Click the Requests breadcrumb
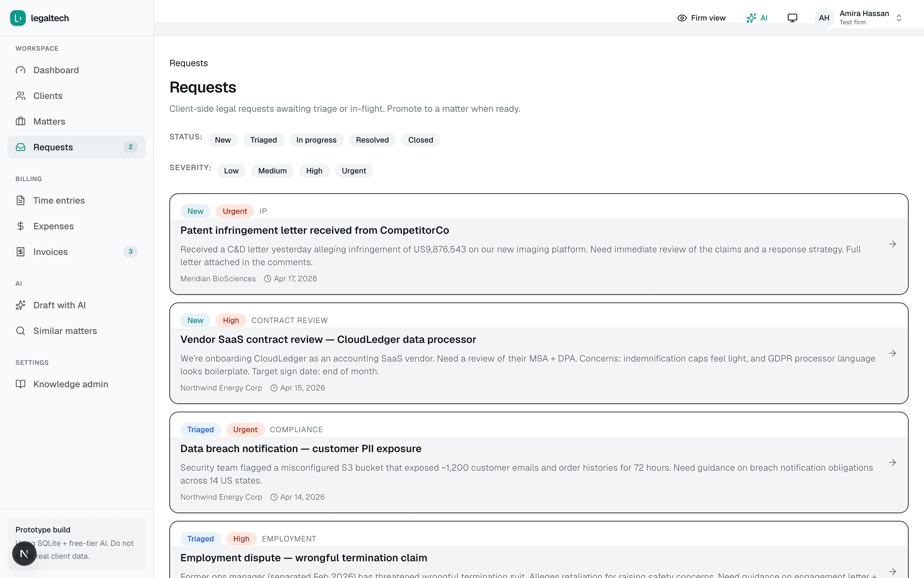 pos(189,63)
